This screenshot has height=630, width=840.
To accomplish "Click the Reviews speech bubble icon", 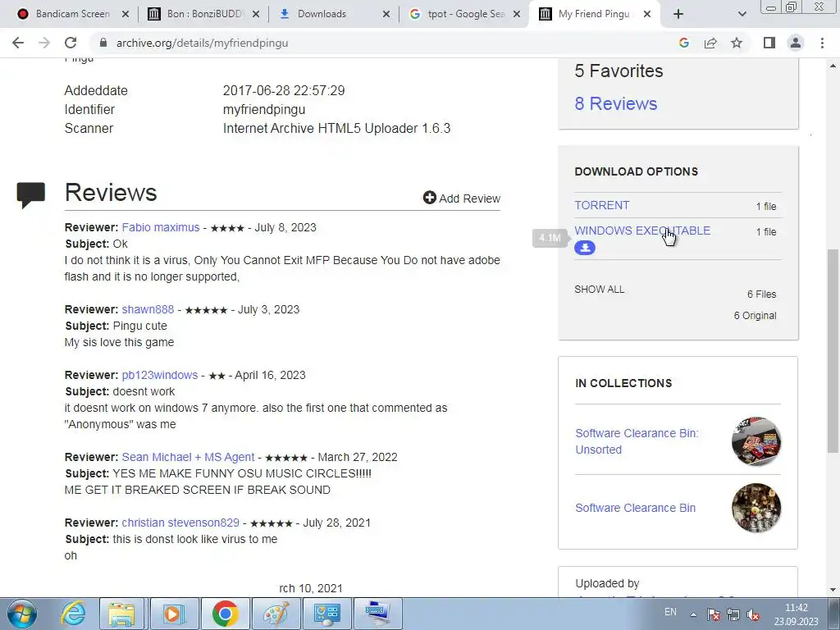I will click(31, 195).
